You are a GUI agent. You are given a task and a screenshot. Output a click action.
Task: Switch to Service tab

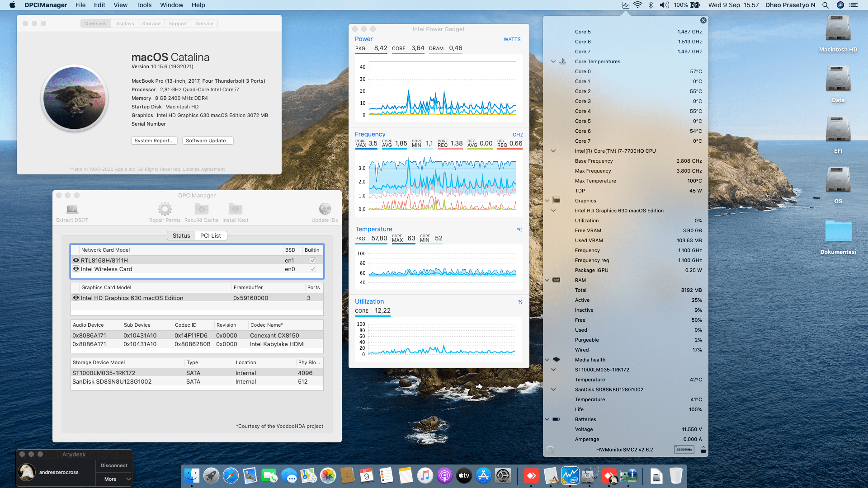pos(204,23)
